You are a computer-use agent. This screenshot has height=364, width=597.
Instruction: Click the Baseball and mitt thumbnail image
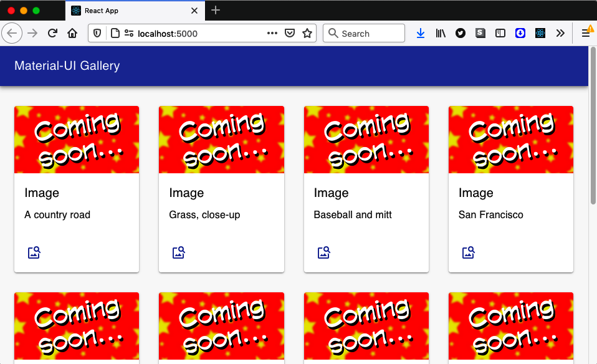[x=366, y=140]
